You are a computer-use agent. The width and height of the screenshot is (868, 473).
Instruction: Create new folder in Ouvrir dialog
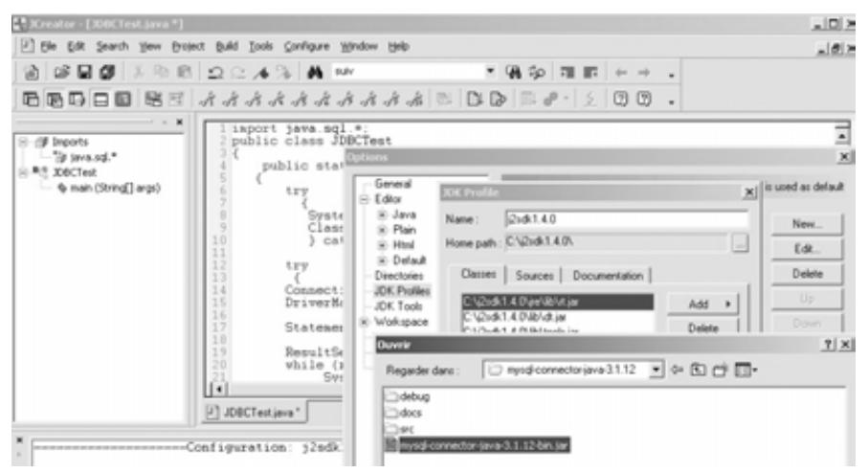click(720, 370)
